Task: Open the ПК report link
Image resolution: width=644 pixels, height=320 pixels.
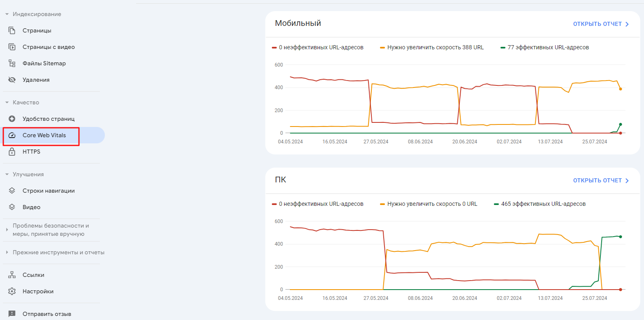Action: click(x=598, y=181)
